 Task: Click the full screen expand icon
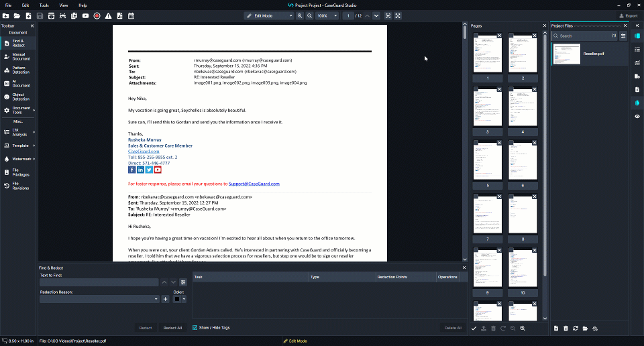(398, 16)
